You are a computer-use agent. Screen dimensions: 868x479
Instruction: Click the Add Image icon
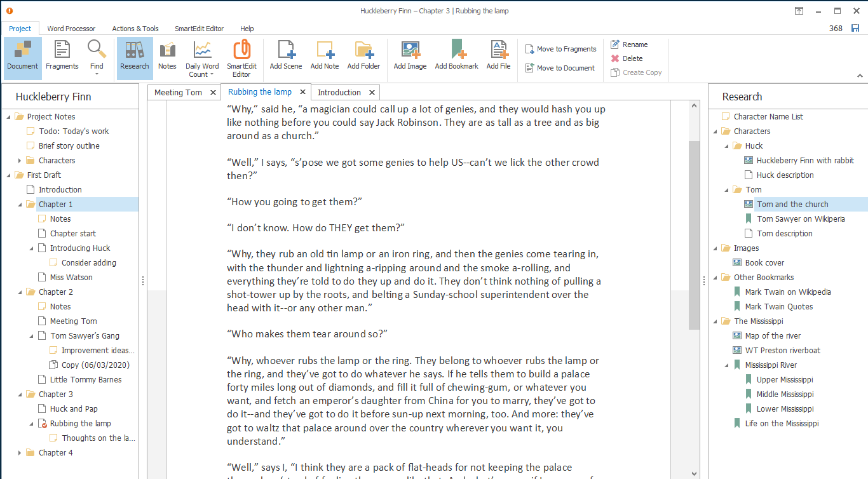pos(410,55)
